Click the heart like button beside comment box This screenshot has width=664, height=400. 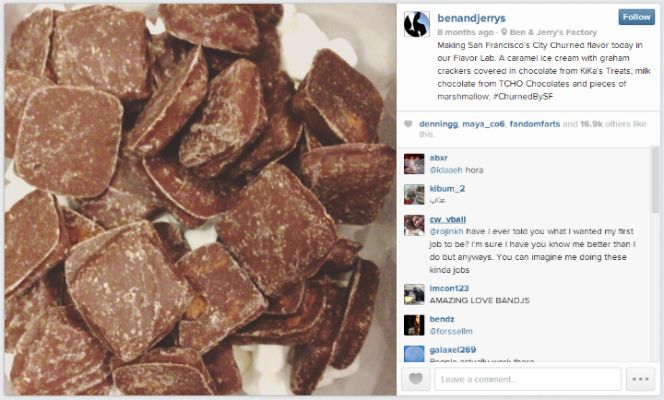click(415, 379)
